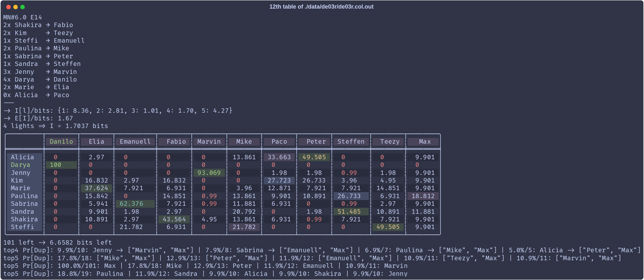Click the '4x Darya → Danilo' line
The width and height of the screenshot is (644, 280).
40,80
